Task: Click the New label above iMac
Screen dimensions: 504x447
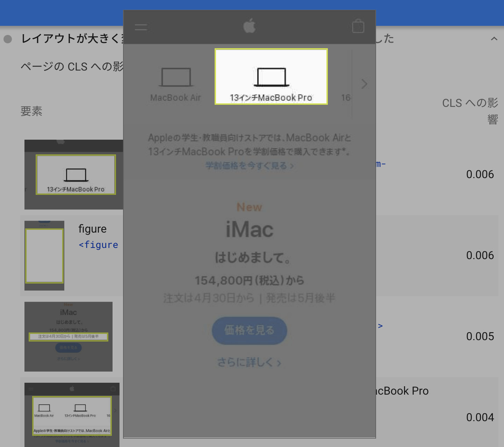Action: pos(249,207)
